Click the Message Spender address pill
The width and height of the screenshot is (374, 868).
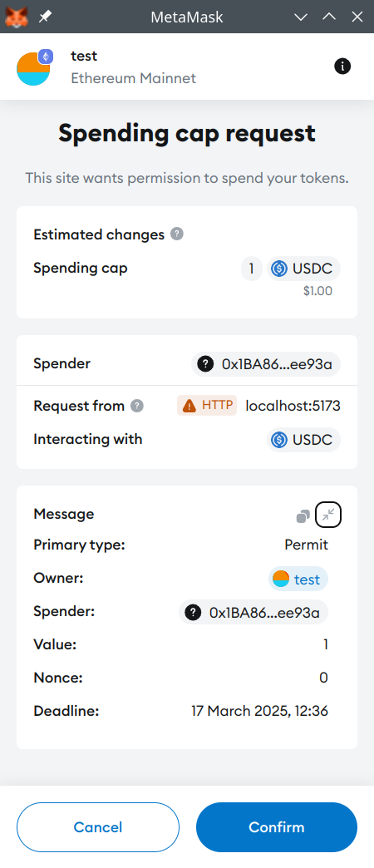pyautogui.click(x=253, y=612)
